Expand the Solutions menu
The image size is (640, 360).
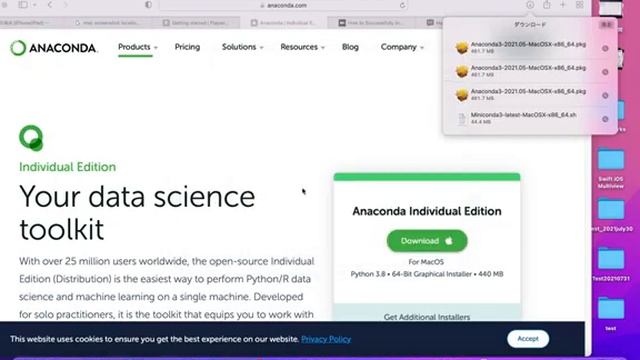(x=242, y=47)
